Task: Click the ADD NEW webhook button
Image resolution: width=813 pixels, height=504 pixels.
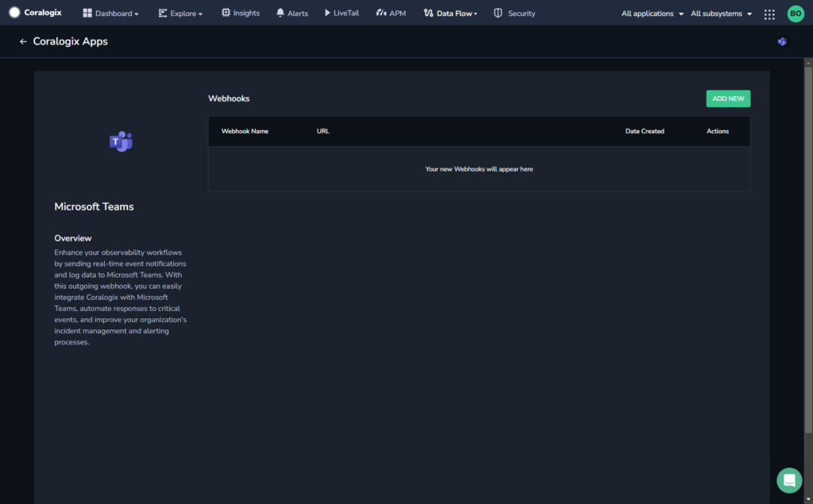Action: [x=728, y=98]
